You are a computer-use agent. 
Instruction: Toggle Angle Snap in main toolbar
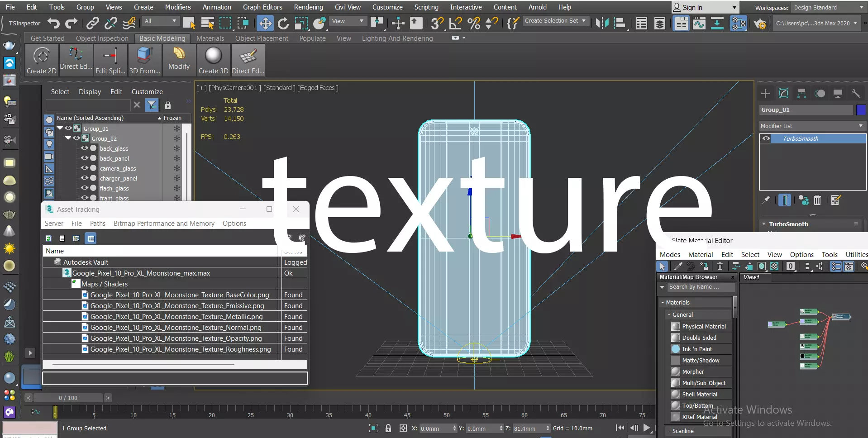click(455, 23)
